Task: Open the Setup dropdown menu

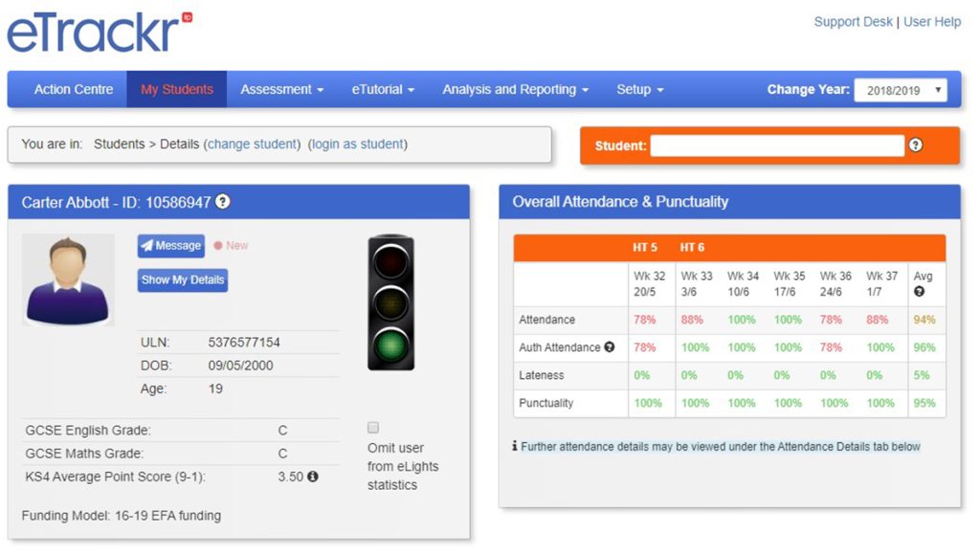Action: [639, 90]
